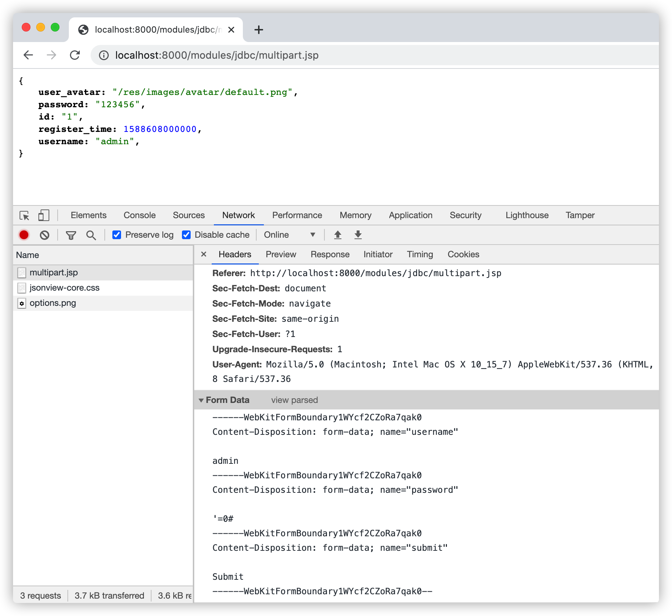
Task: Close the request details pane
Action: coord(204,254)
